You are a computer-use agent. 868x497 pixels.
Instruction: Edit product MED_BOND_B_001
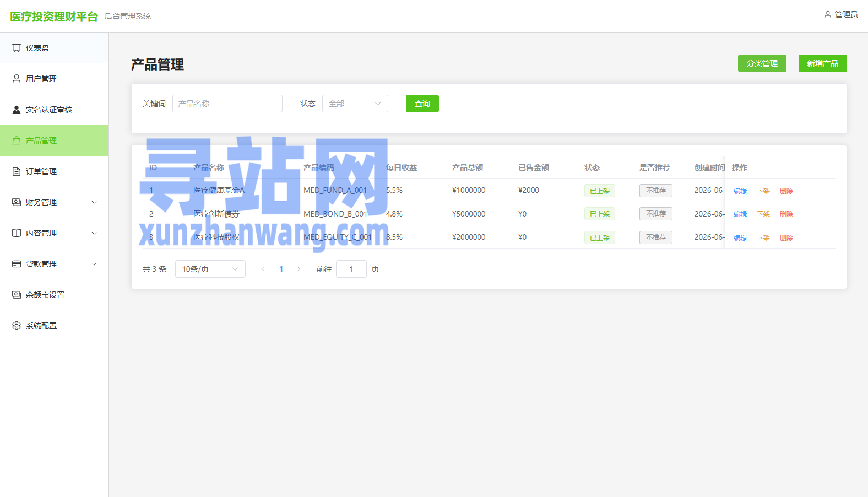coord(740,214)
